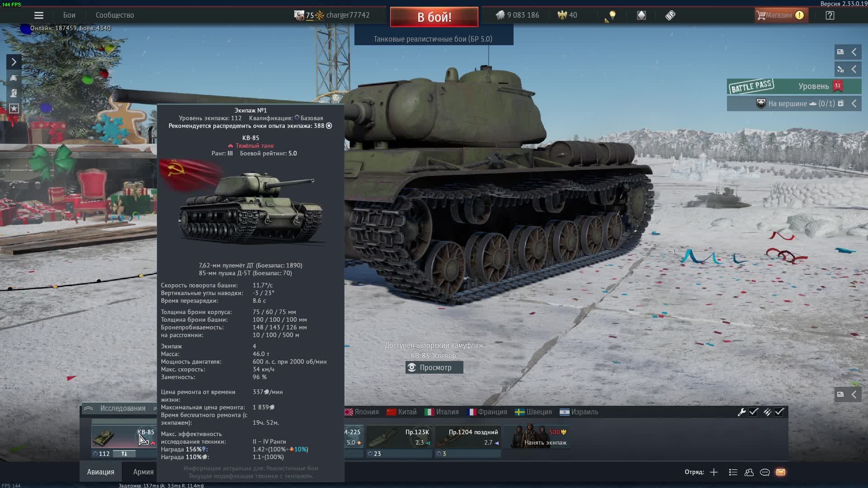Open the chat speech bubble icon

pyautogui.click(x=765, y=472)
